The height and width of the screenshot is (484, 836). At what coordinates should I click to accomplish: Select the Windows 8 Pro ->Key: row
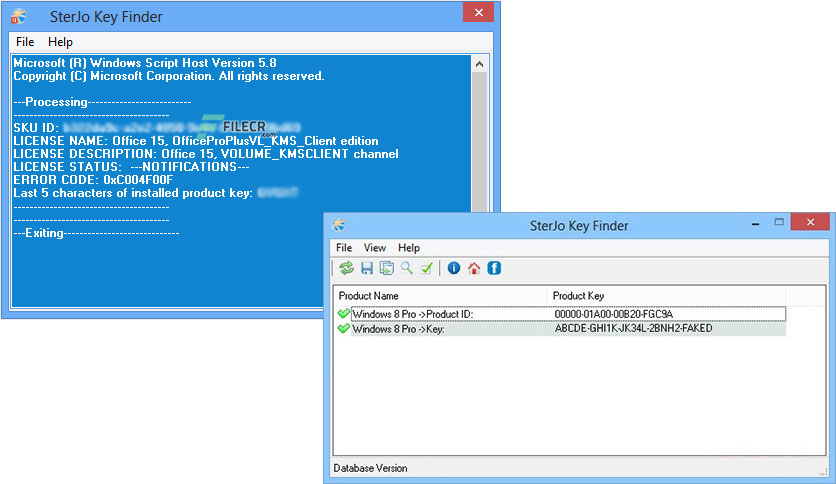pos(561,329)
